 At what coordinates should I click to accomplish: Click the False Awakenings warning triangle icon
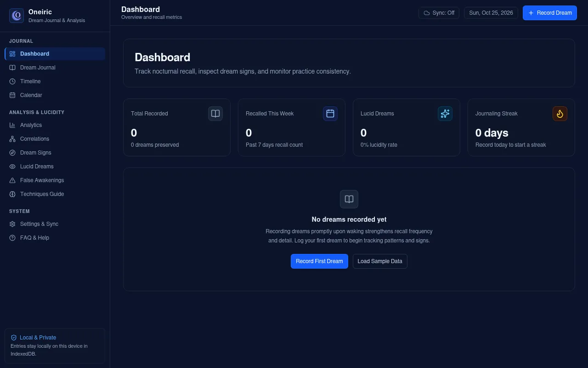tap(12, 180)
